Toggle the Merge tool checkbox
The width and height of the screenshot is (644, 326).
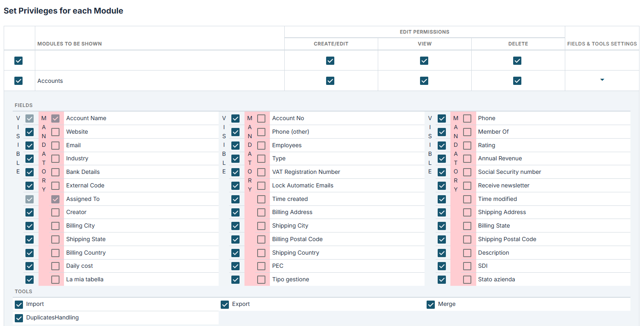(x=431, y=305)
